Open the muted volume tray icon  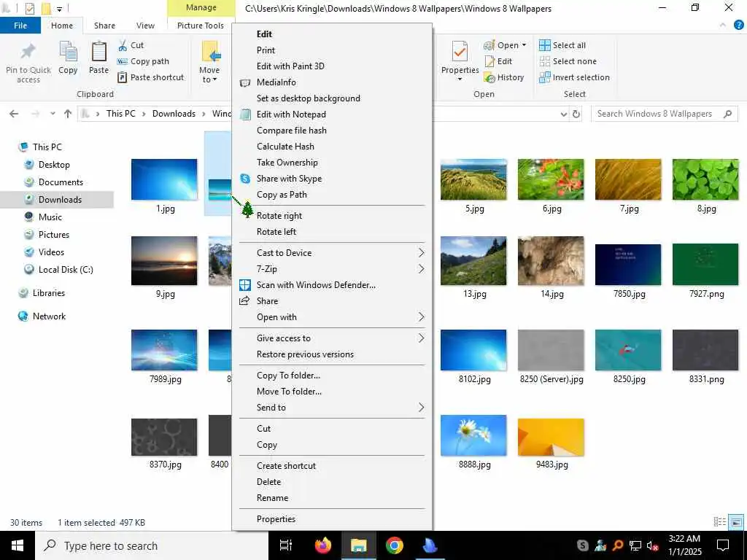[653, 545]
